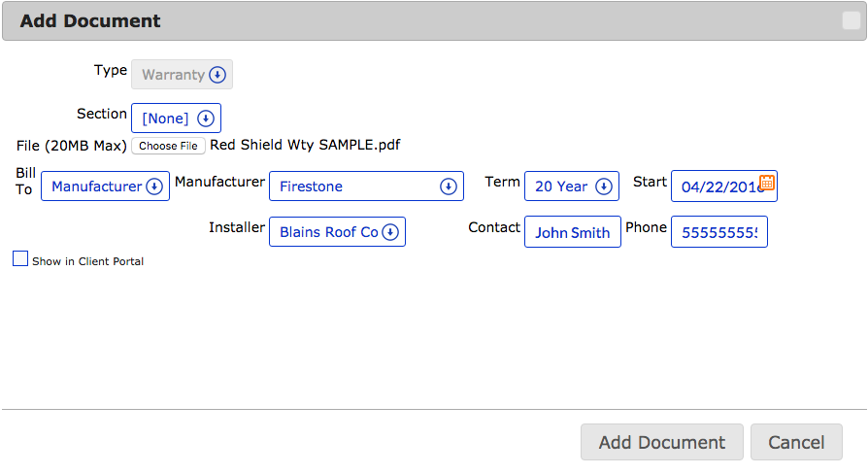Click the Term label text
Screen dimensions: 868x474
pyautogui.click(x=502, y=182)
